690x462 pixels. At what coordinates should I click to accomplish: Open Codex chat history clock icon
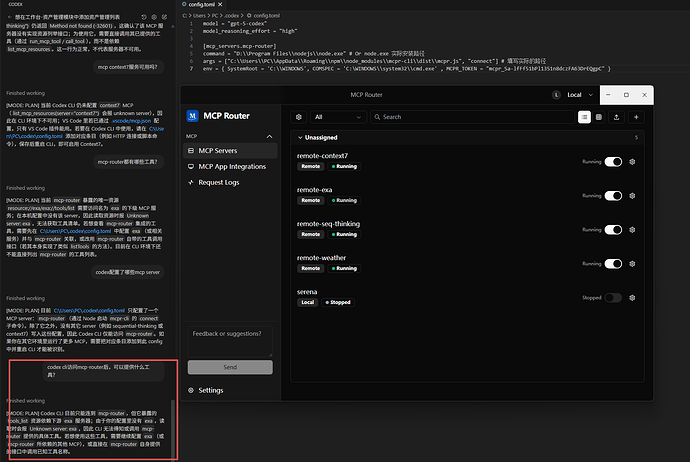144,17
